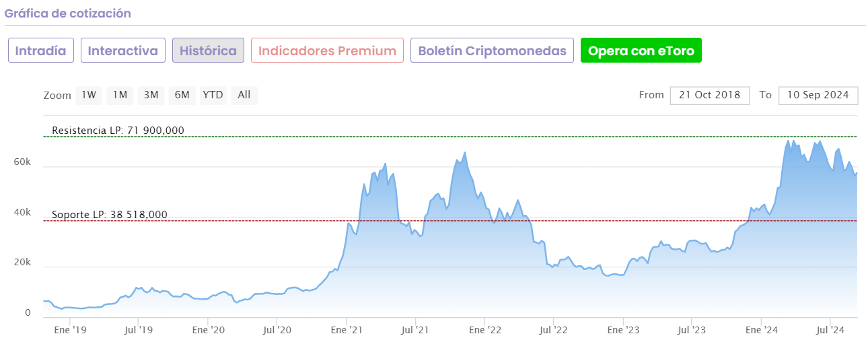Click the Opera con eToro button
Viewport: 868px width, 338px height.
tap(641, 50)
